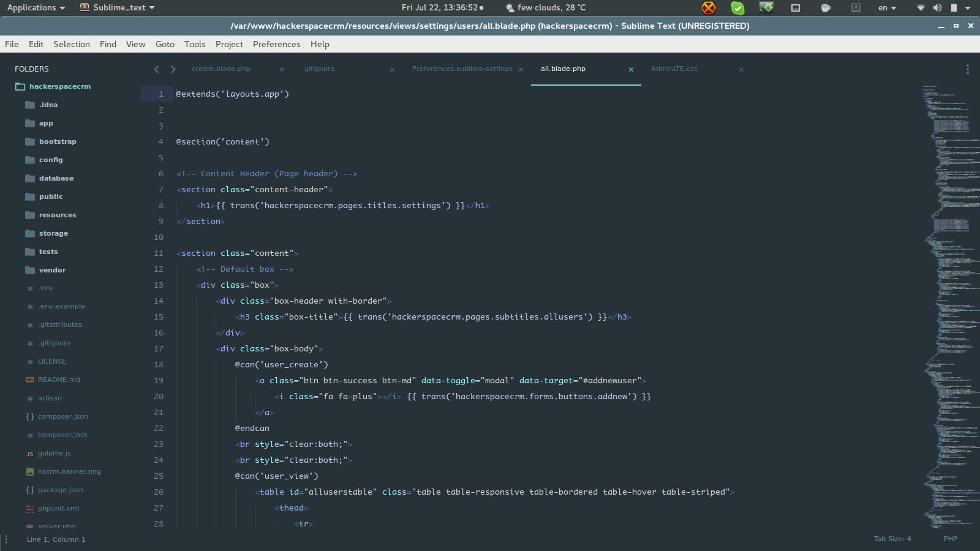Click the composer.json braces icon

click(30, 416)
